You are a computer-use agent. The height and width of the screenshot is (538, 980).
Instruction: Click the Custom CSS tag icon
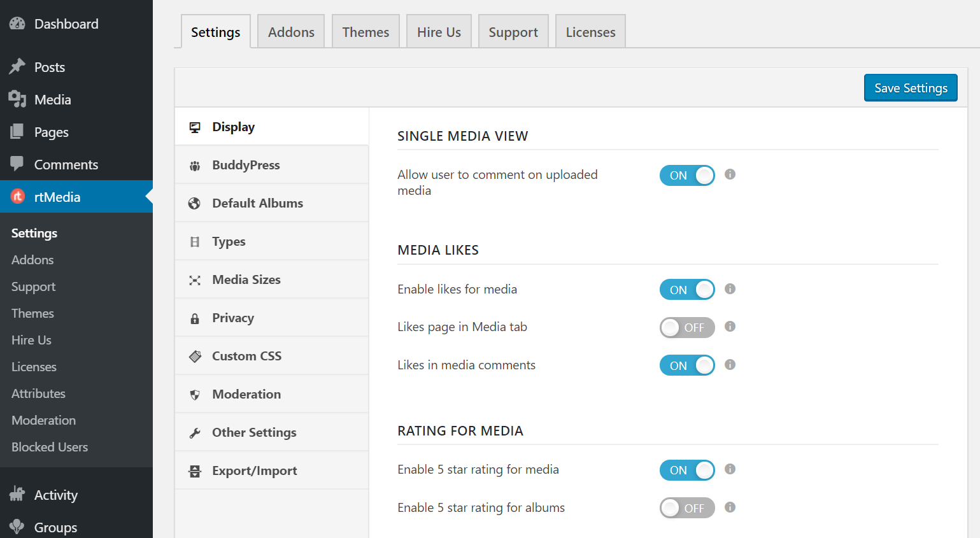[194, 356]
